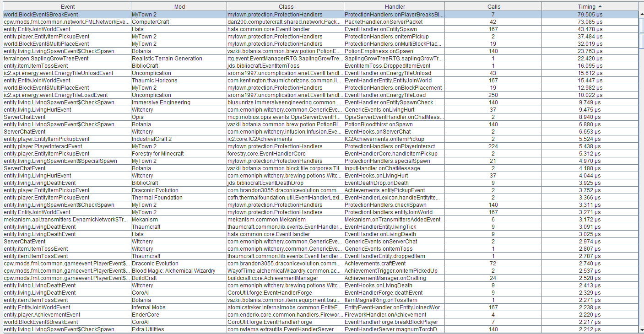Image resolution: width=644 pixels, height=334 pixels.
Task: Select the ic2.api.energy.event.EnergyTileUnloadEvent cell
Action: pyautogui.click(x=67, y=73)
